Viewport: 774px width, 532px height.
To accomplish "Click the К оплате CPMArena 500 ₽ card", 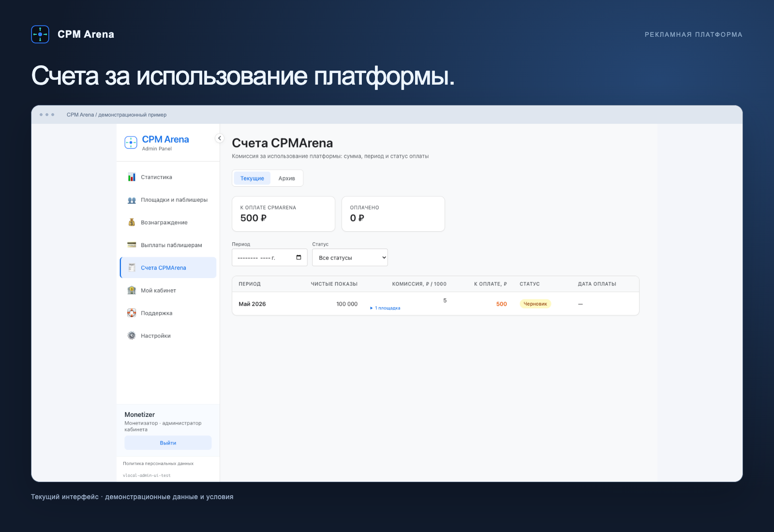I will pyautogui.click(x=283, y=214).
